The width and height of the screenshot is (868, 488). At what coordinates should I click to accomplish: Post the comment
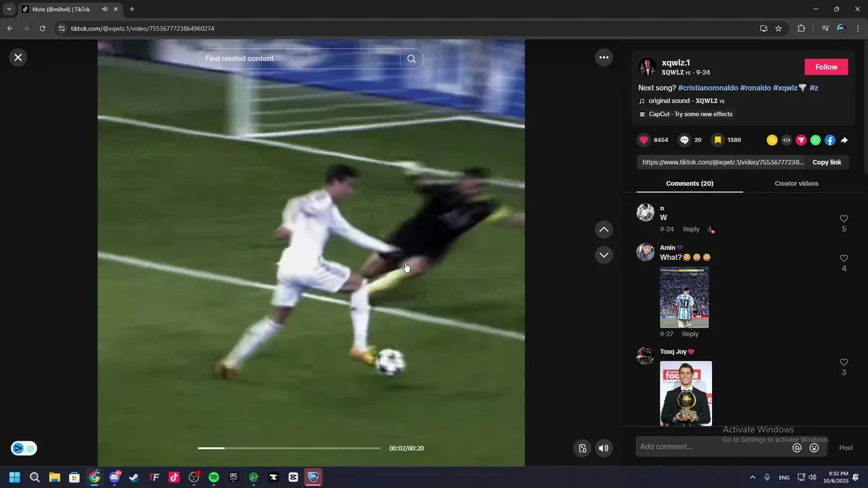[x=846, y=448]
